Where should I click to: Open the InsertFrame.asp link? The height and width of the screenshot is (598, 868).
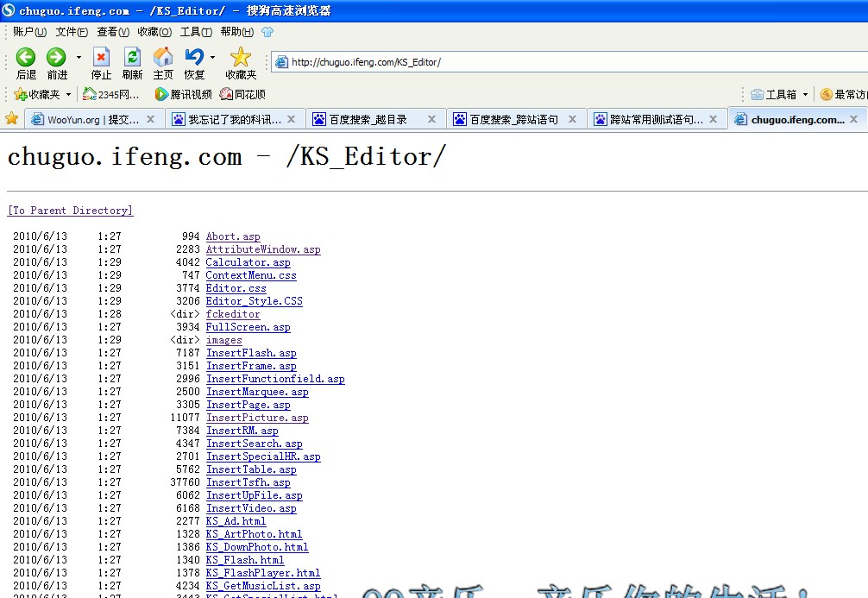pyautogui.click(x=251, y=366)
